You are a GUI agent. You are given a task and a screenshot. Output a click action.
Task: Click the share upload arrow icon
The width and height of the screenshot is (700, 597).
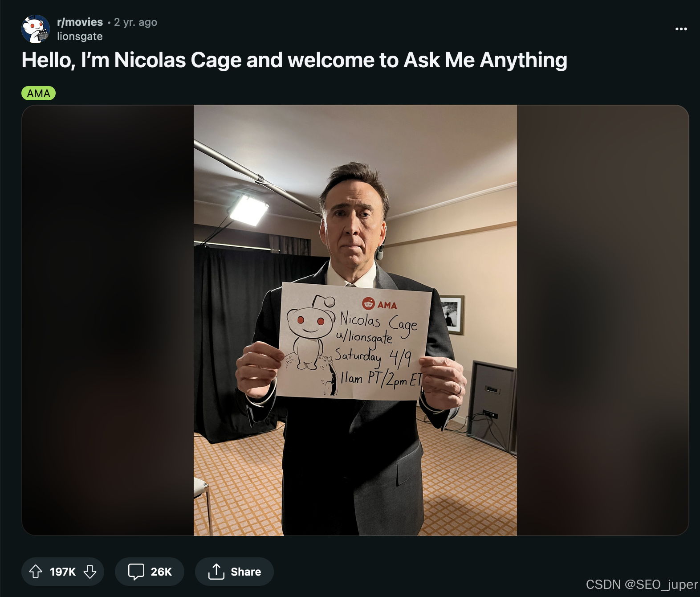(x=216, y=572)
